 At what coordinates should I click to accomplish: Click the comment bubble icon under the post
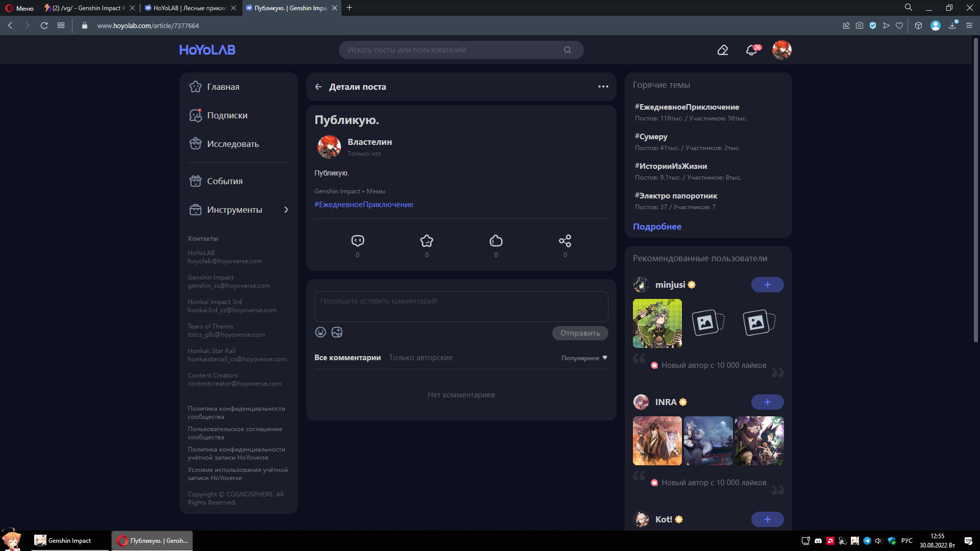coord(357,241)
